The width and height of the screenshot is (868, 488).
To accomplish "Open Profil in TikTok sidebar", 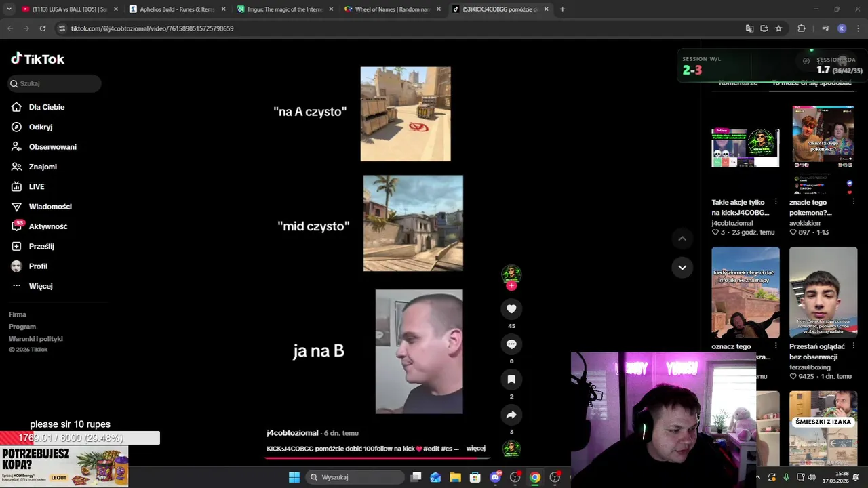I will pos(37,266).
